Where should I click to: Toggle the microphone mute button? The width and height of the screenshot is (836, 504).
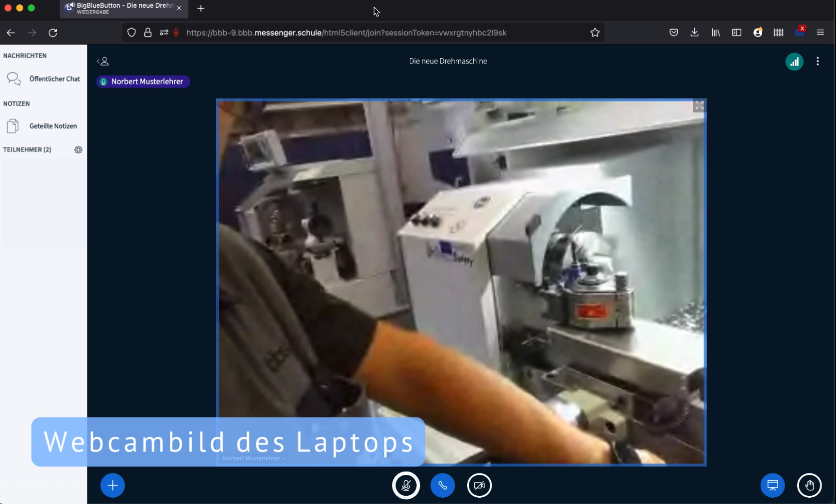coord(406,485)
